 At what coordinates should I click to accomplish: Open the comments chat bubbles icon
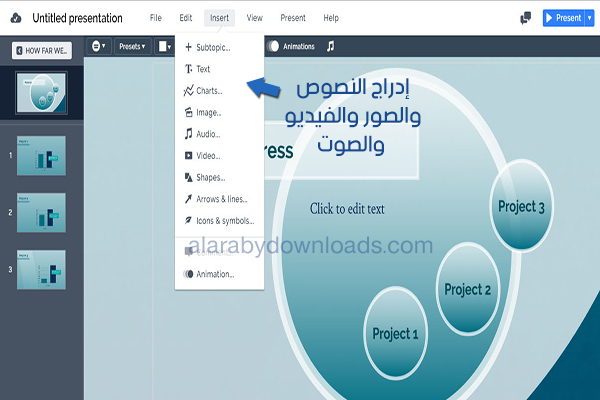click(526, 18)
